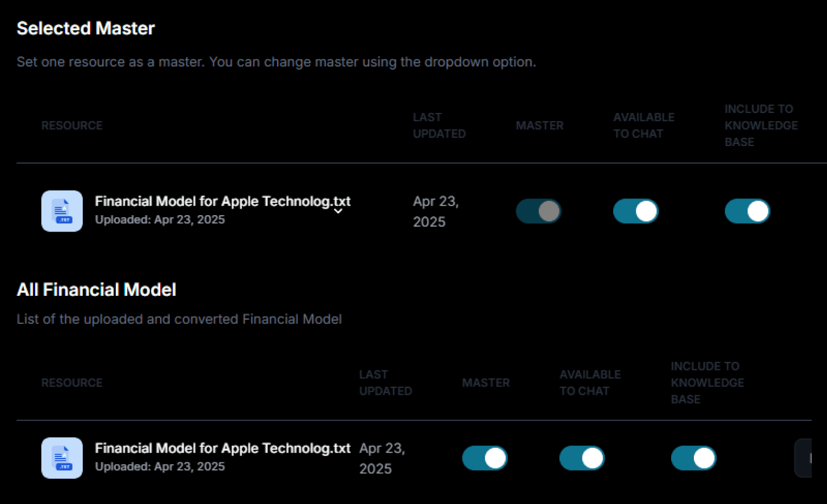827x504 pixels.
Task: Click the TXT file icon in Selected Master
Action: click(x=62, y=211)
